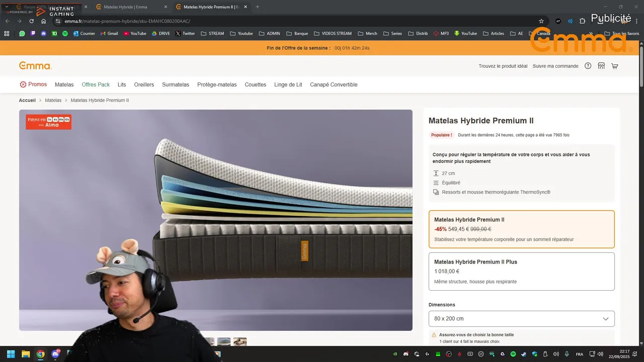Click the Steam tray icon

pos(524,354)
